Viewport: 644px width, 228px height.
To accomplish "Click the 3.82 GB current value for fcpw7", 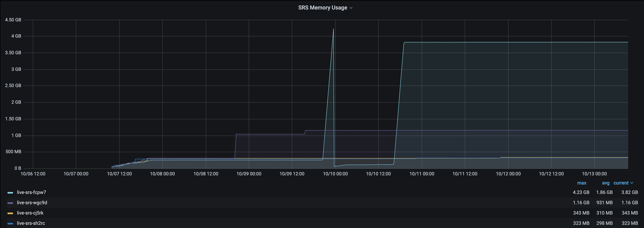I will [x=630, y=192].
